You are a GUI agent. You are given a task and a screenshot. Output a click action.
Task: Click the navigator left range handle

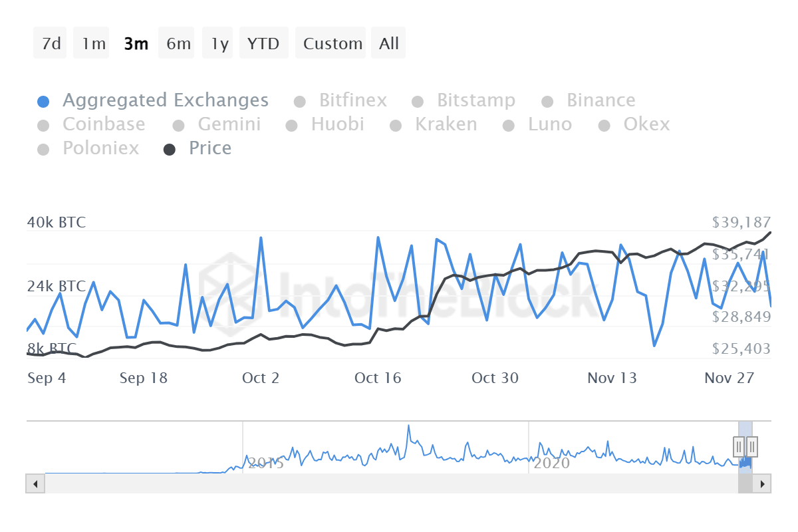click(739, 446)
